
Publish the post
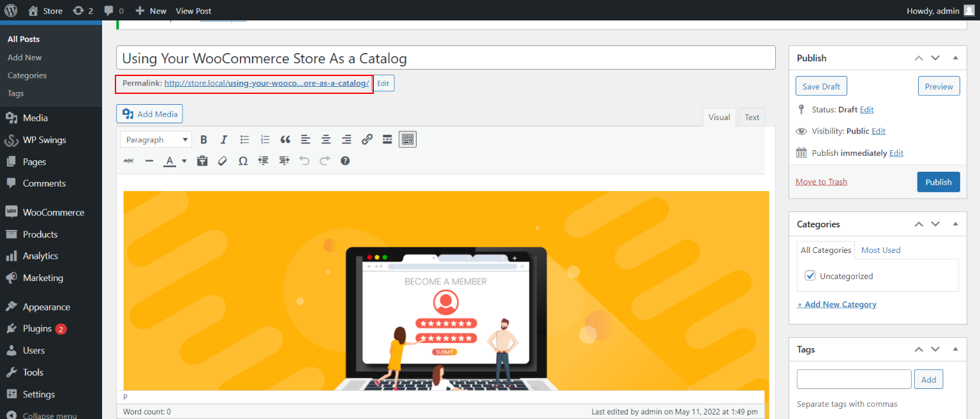(939, 182)
